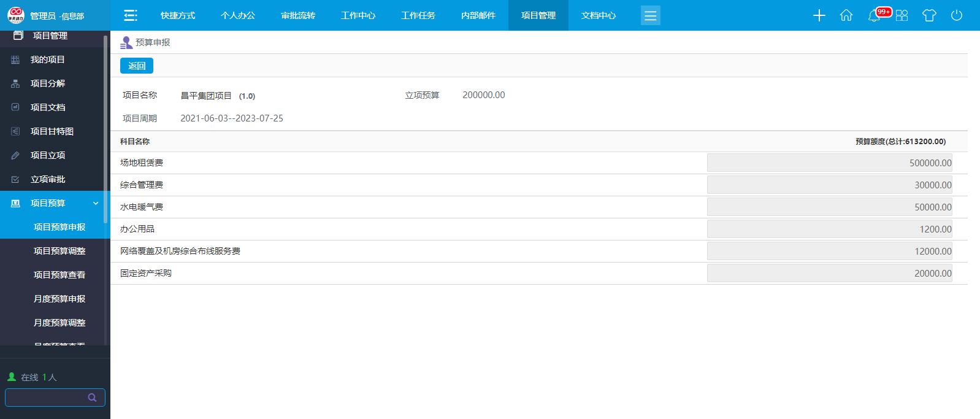Click the 场地租赁费 budget amount field
980x419 pixels.
point(829,163)
